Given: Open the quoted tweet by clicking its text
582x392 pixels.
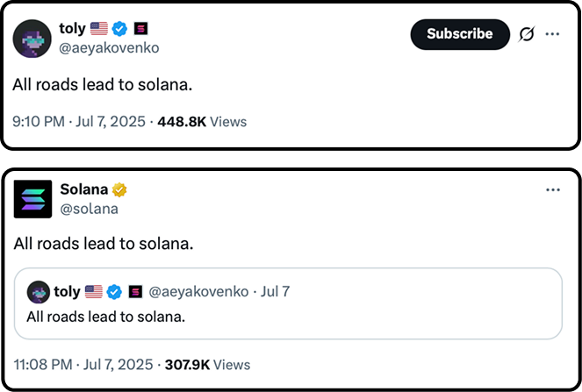Looking at the screenshot, I should point(105,316).
